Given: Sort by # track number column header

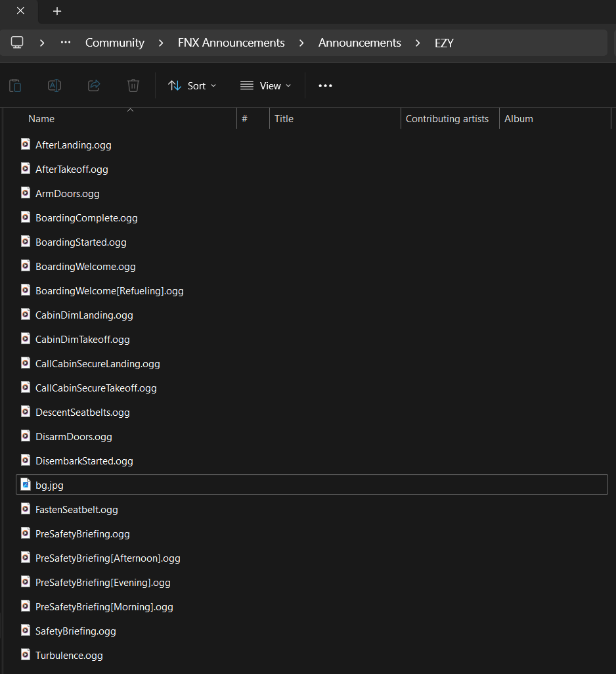Looking at the screenshot, I should point(244,119).
